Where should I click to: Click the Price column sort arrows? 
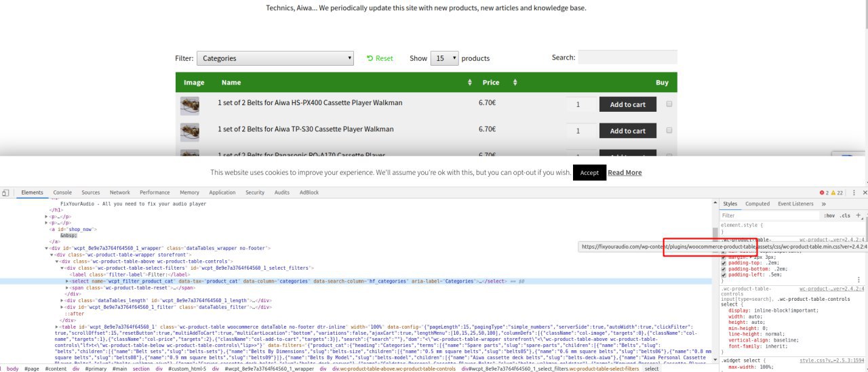(515, 83)
